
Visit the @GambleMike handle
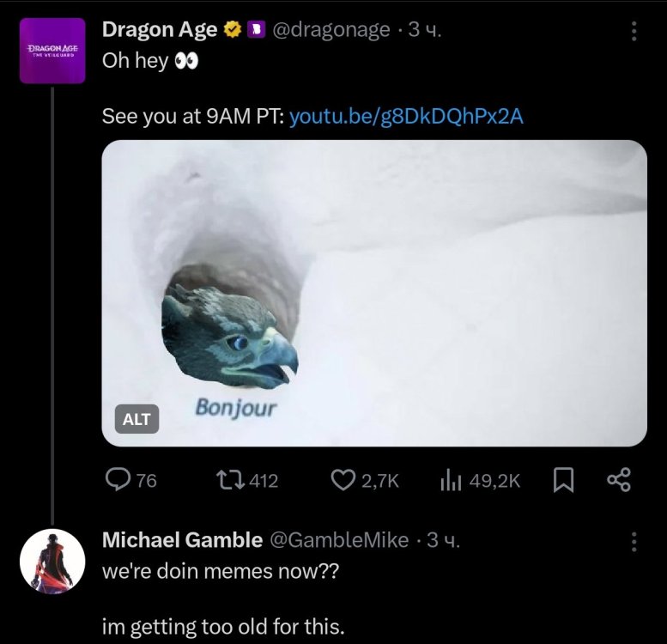(x=339, y=540)
